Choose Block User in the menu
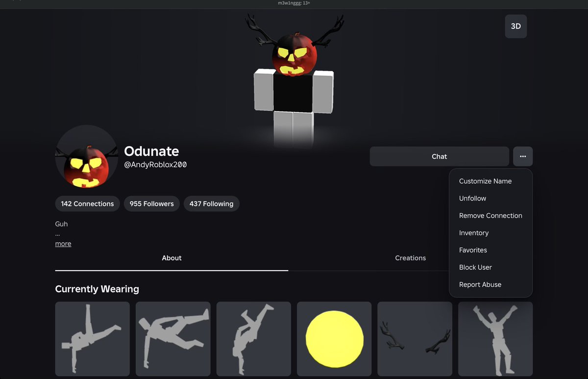The height and width of the screenshot is (379, 588). click(x=475, y=267)
